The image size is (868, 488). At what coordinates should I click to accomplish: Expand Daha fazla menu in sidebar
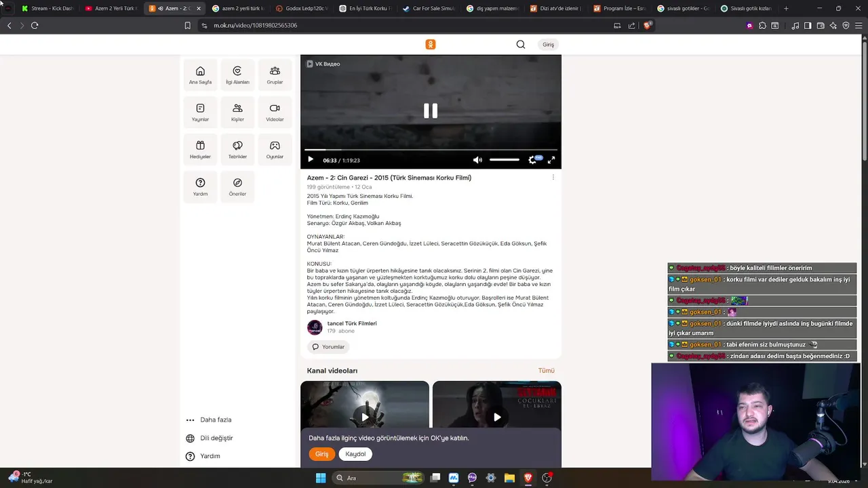[210, 420]
